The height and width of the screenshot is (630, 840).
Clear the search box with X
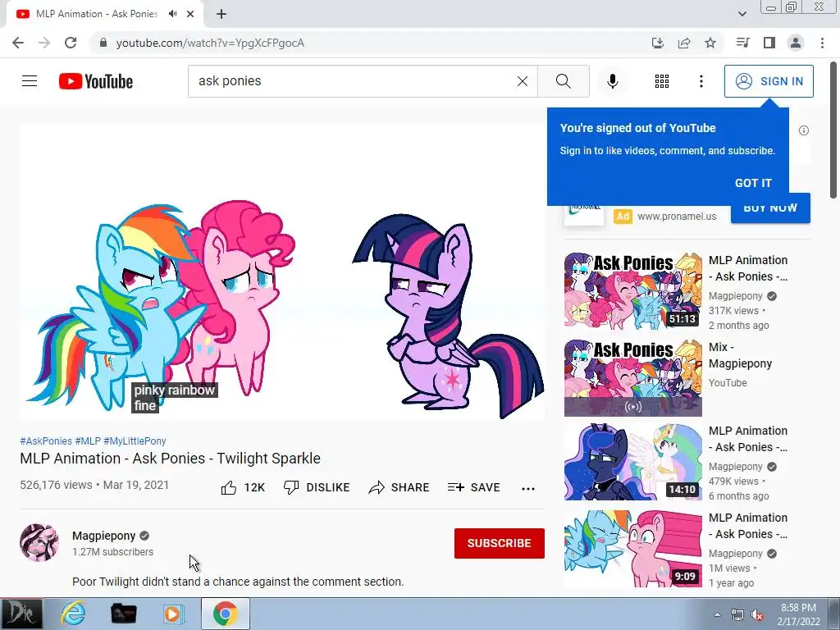pyautogui.click(x=523, y=81)
